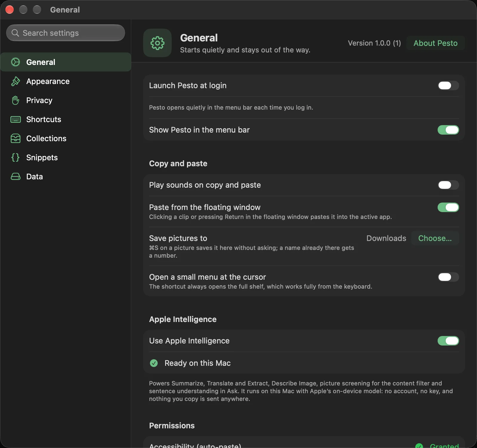This screenshot has height=448, width=477.
Task: Click the Permissions heading
Action: tap(172, 426)
